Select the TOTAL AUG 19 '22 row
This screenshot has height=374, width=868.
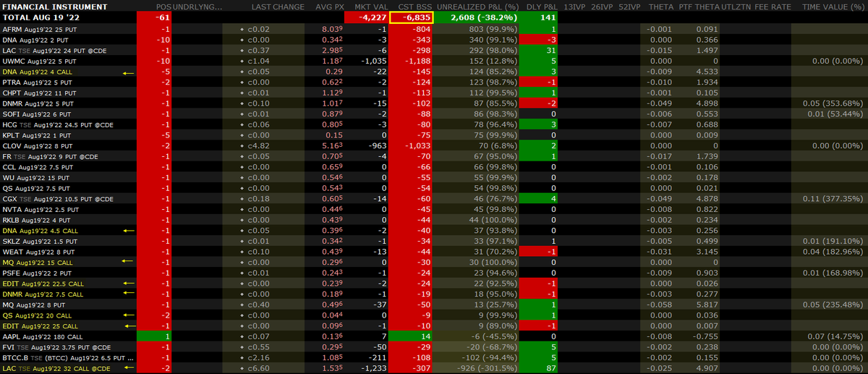pyautogui.click(x=434, y=17)
